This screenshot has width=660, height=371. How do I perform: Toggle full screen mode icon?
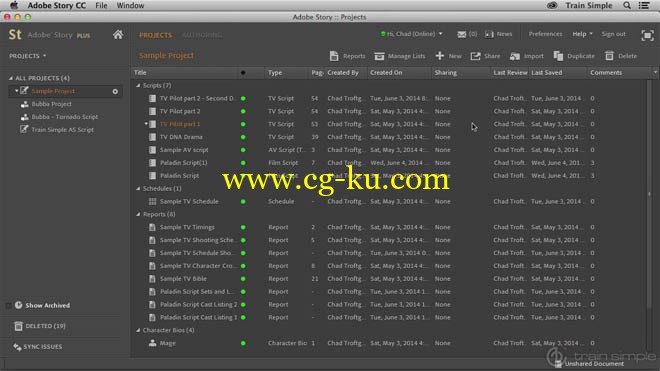point(647,35)
